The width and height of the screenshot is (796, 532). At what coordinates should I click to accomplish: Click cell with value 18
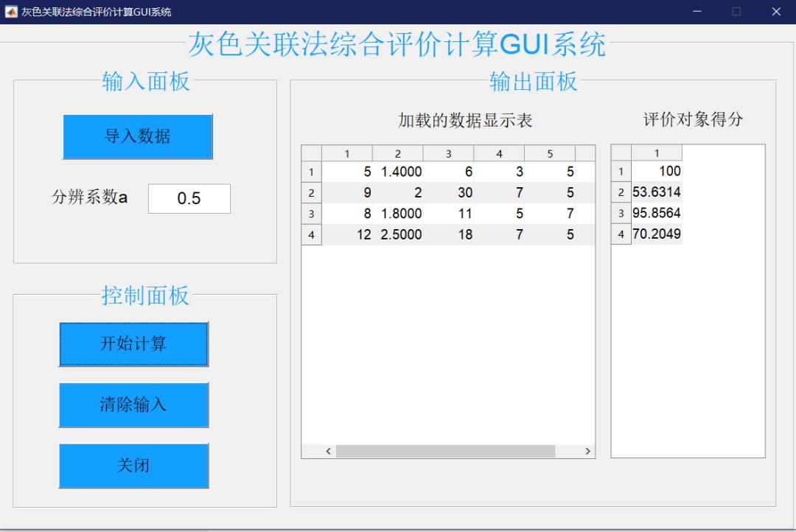448,234
